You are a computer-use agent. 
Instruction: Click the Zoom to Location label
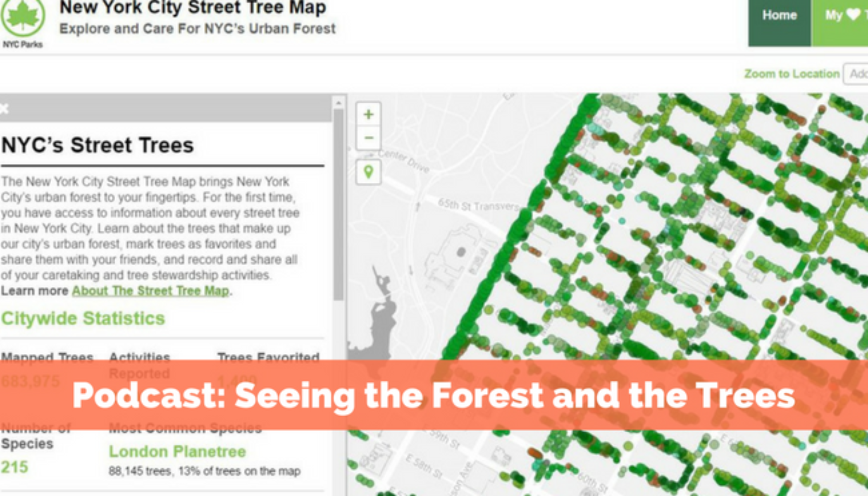(x=792, y=74)
